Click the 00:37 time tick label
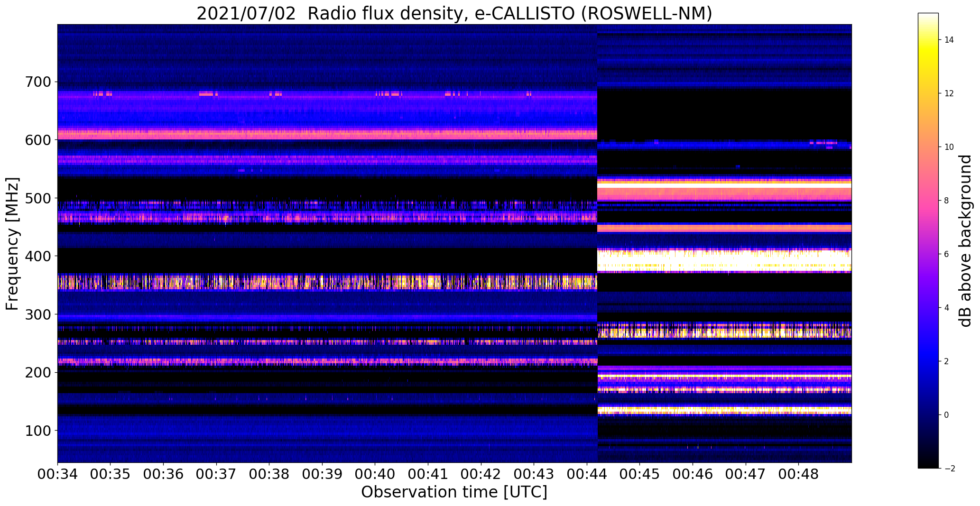Screen dimensions: 980x506 pyautogui.click(x=216, y=474)
